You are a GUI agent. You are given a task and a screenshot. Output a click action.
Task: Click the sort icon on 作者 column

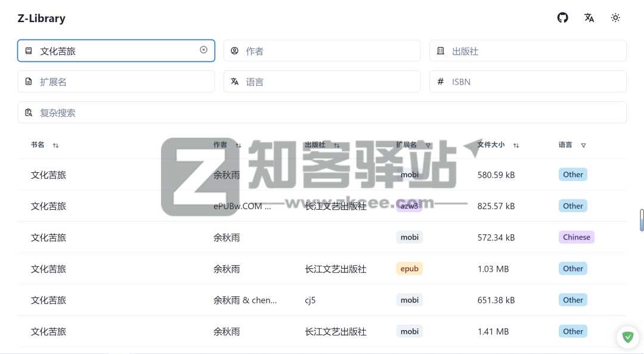click(x=238, y=145)
